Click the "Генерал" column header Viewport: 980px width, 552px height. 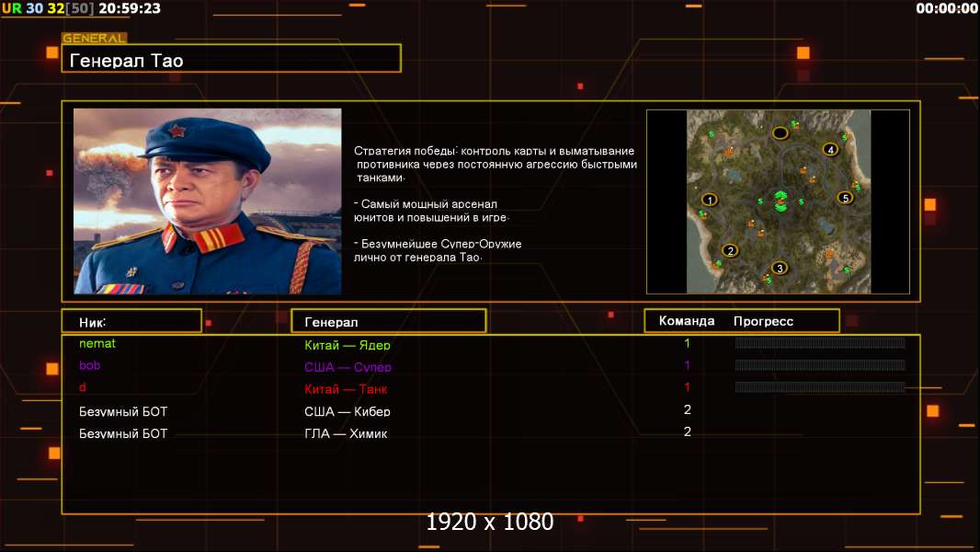click(x=388, y=321)
